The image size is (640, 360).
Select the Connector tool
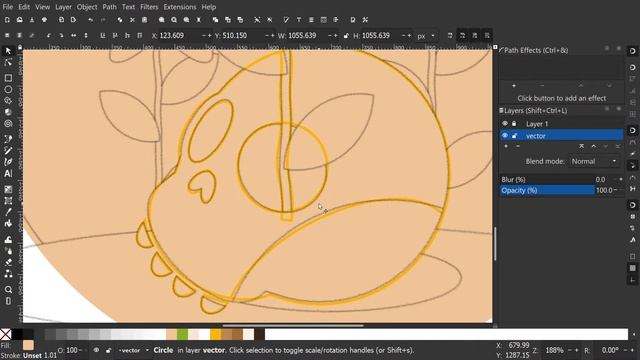coord(8,274)
